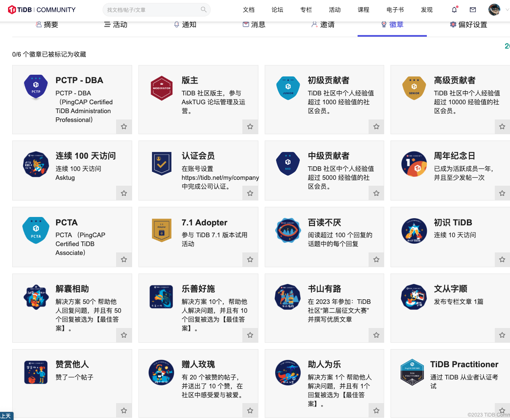Open 文档 in the top navigation
Viewport: 510px width, 420px height.
(249, 10)
